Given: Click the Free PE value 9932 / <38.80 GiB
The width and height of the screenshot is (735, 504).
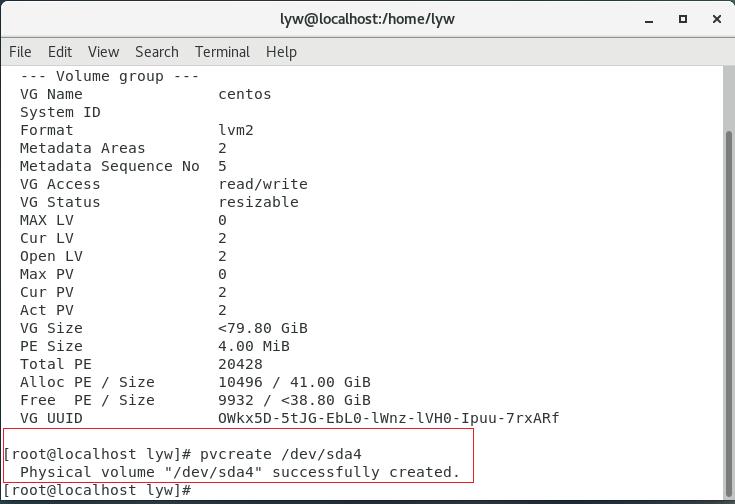Looking at the screenshot, I should click(x=294, y=400).
